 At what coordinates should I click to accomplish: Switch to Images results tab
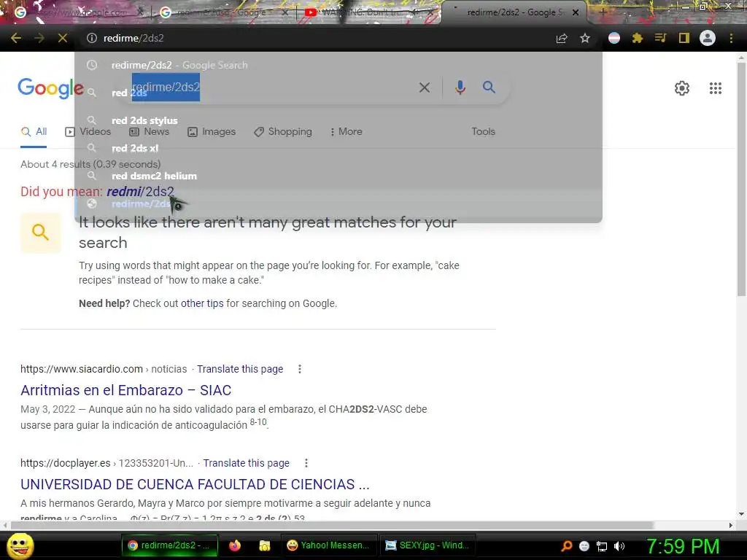pyautogui.click(x=212, y=132)
